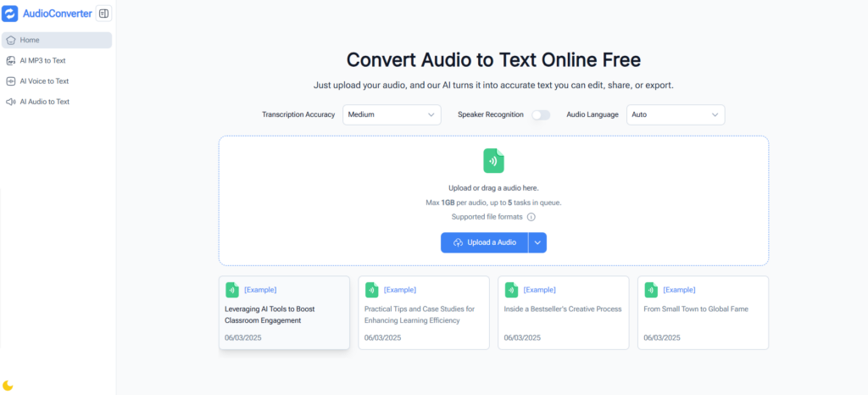The image size is (868, 395).
Task: Click audio icon on Practical Tips card
Action: click(x=372, y=290)
